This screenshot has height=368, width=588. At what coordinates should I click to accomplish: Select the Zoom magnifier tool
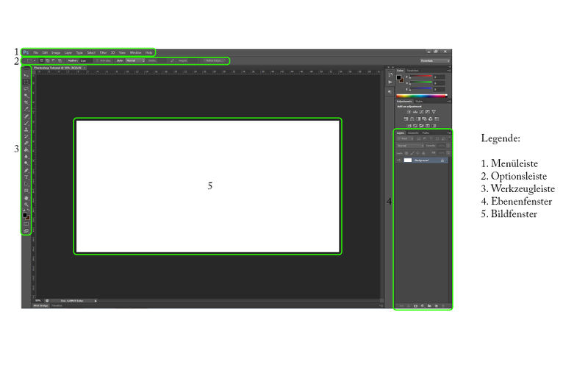pos(26,205)
